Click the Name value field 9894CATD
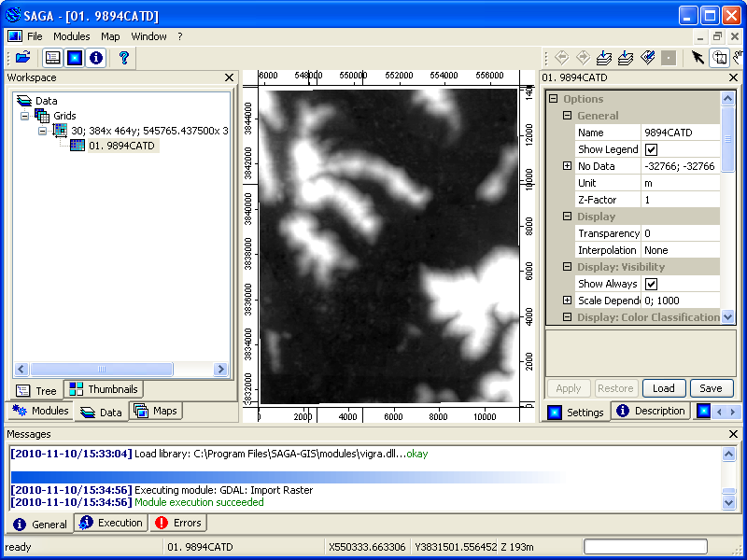Screen dimensions: 747x560 coord(681,133)
